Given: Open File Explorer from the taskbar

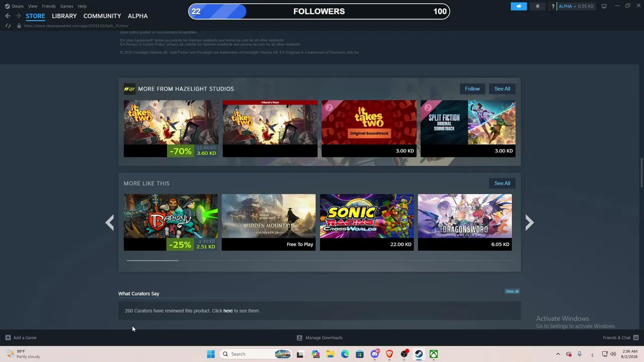Looking at the screenshot, I should click(330, 354).
